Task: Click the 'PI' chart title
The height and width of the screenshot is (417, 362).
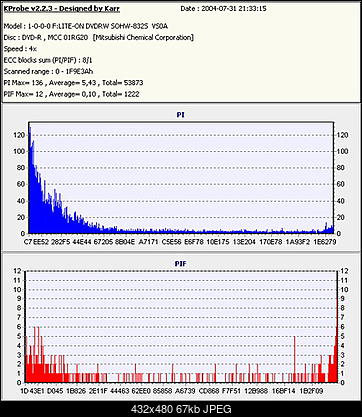Action: click(x=180, y=115)
